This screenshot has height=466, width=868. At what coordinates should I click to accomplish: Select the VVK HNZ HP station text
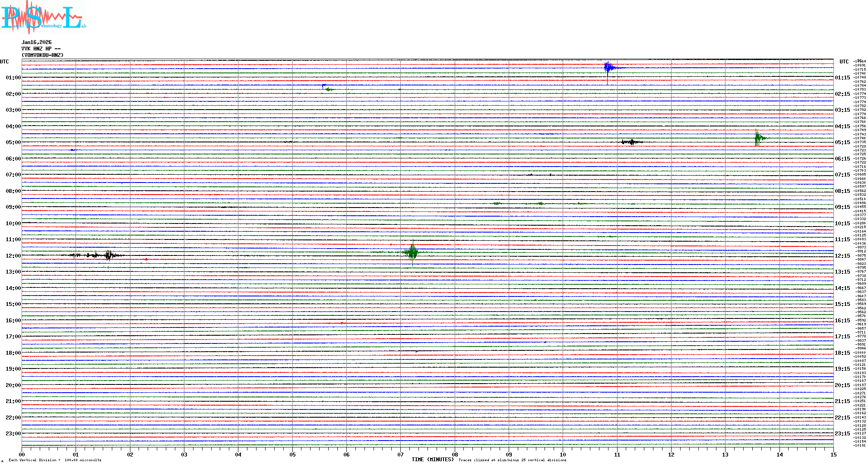[x=41, y=49]
